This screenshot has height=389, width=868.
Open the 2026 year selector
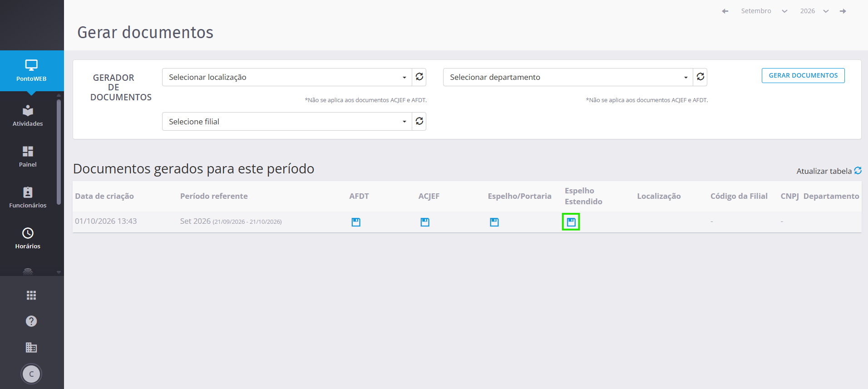click(x=814, y=11)
